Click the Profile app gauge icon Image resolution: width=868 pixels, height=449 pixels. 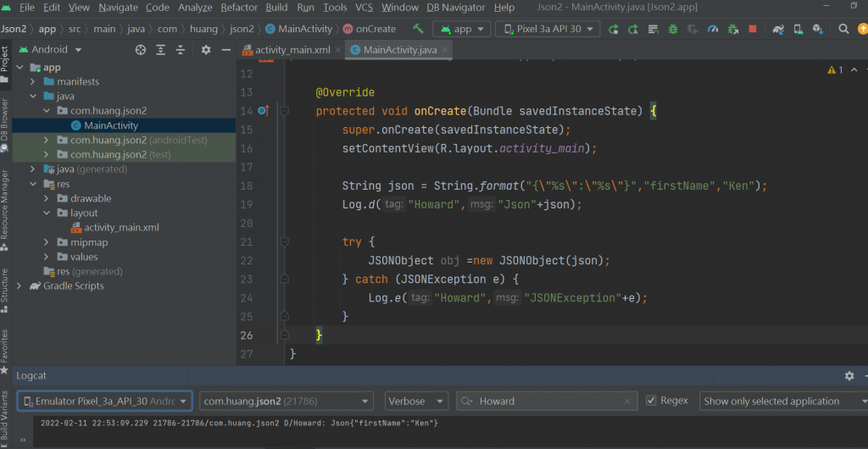[x=713, y=29]
